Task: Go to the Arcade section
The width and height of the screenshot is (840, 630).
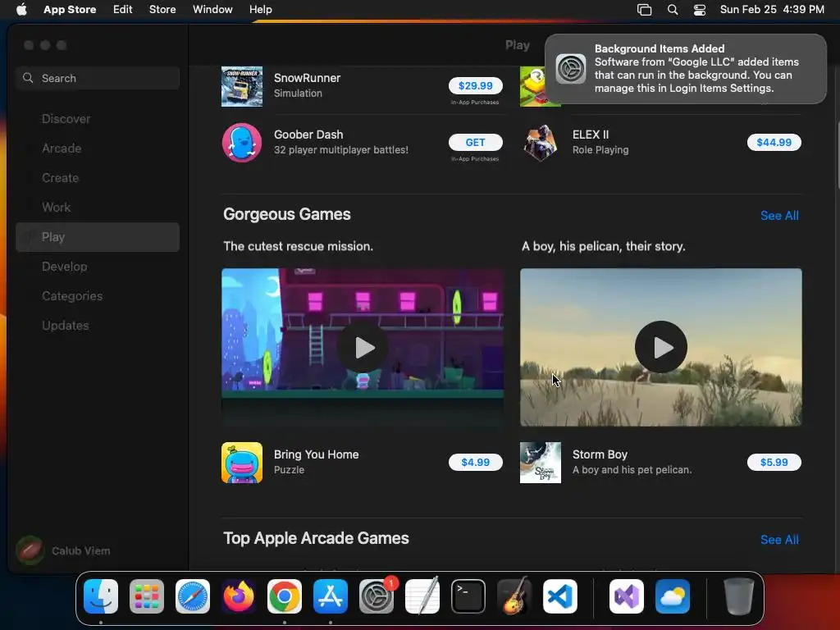Action: coord(98,148)
